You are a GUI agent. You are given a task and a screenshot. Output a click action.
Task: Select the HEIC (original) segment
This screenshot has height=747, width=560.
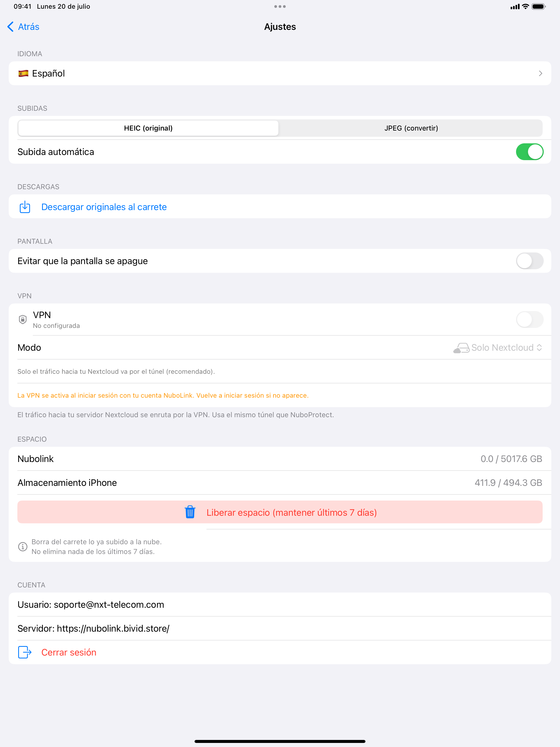(x=148, y=128)
